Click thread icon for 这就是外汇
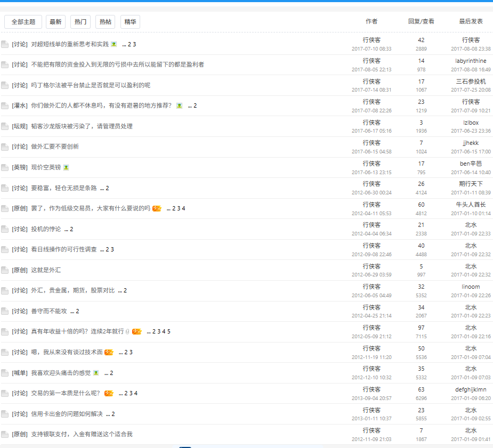The image size is (493, 448). [5, 270]
